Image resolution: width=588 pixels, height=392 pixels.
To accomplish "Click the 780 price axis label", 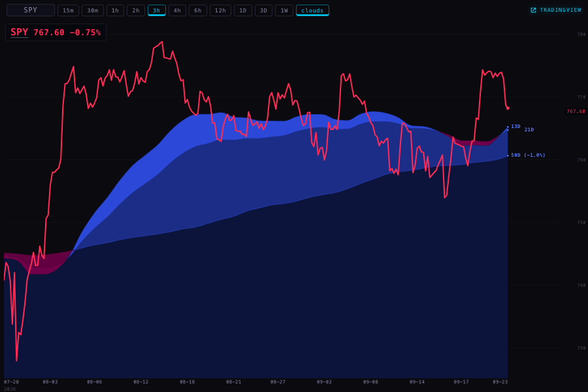I will 581,35.
